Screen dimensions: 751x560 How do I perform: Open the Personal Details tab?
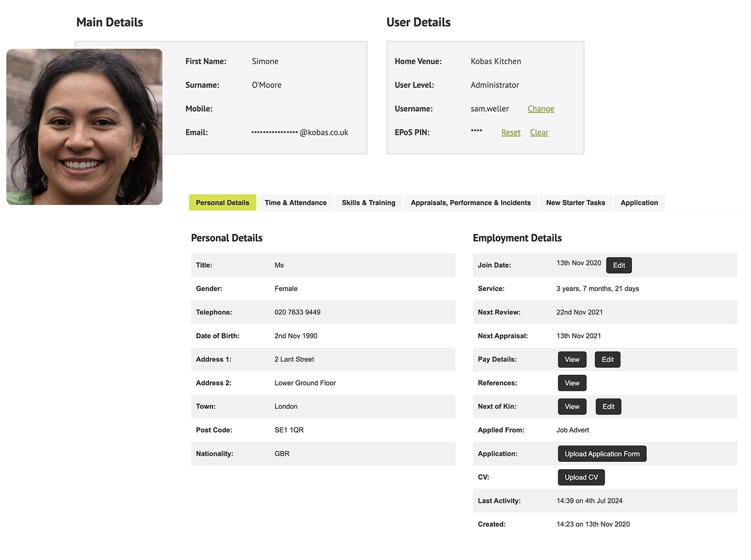coord(222,203)
